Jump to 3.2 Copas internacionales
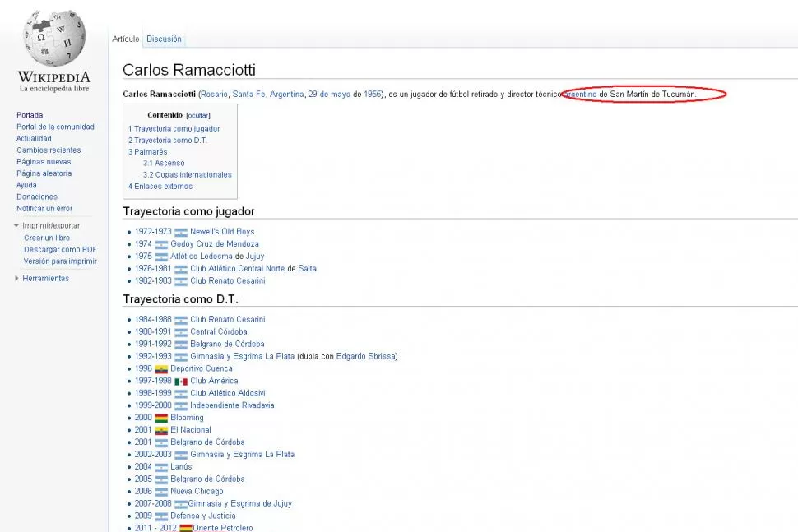This screenshot has width=798, height=532. point(188,174)
